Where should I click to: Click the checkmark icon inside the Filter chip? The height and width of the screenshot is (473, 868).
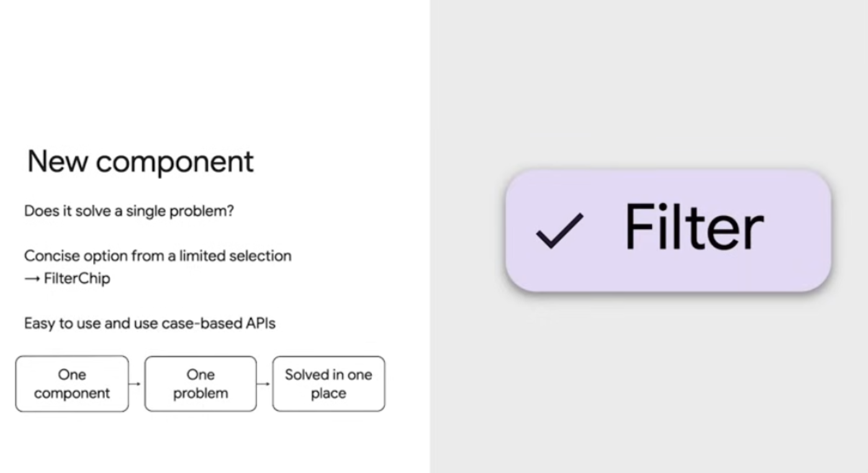pyautogui.click(x=559, y=231)
